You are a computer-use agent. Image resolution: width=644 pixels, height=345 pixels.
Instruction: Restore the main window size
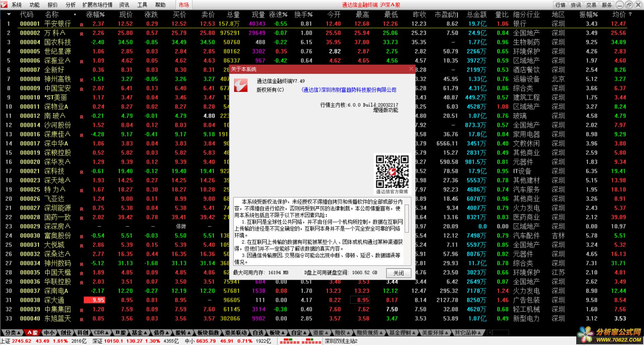[x=629, y=5]
